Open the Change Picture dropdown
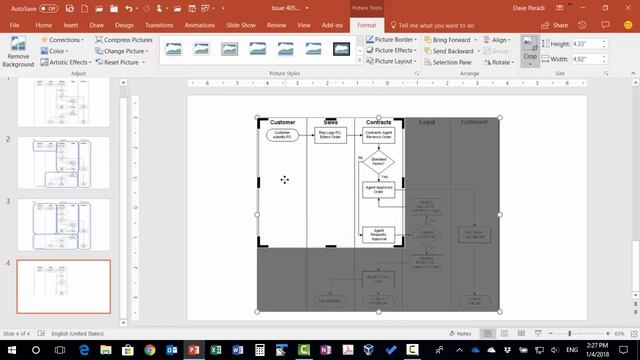This screenshot has width=640, height=360. click(x=122, y=51)
